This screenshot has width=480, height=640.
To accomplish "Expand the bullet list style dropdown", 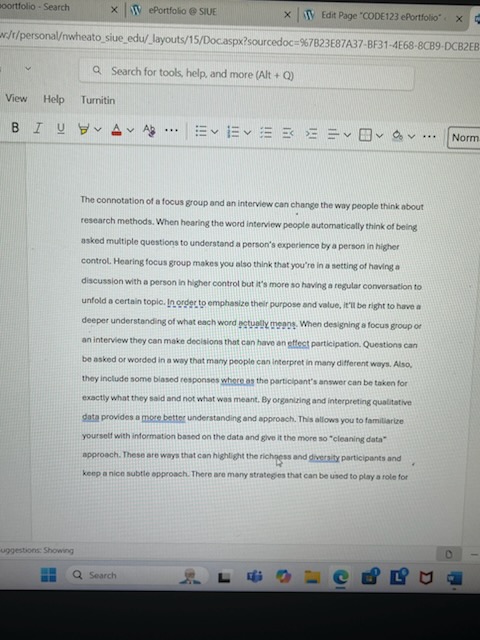I will click(215, 132).
